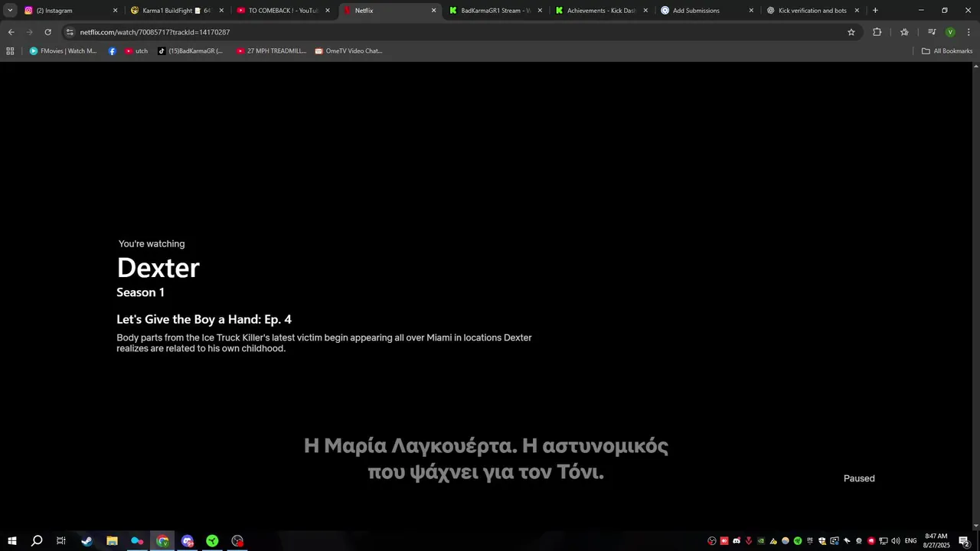Image resolution: width=980 pixels, height=551 pixels.
Task: Open the FMovies bookmark
Action: coord(63,51)
